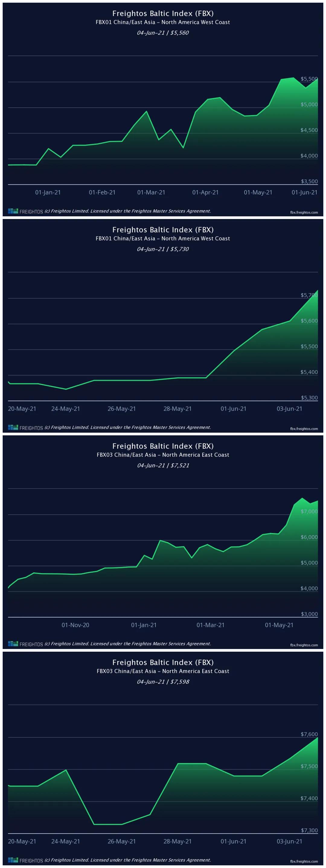Open fbx.freightos.com link in the $7,598 chart
Image resolution: width=326 pixels, height=868 pixels.
(304, 861)
